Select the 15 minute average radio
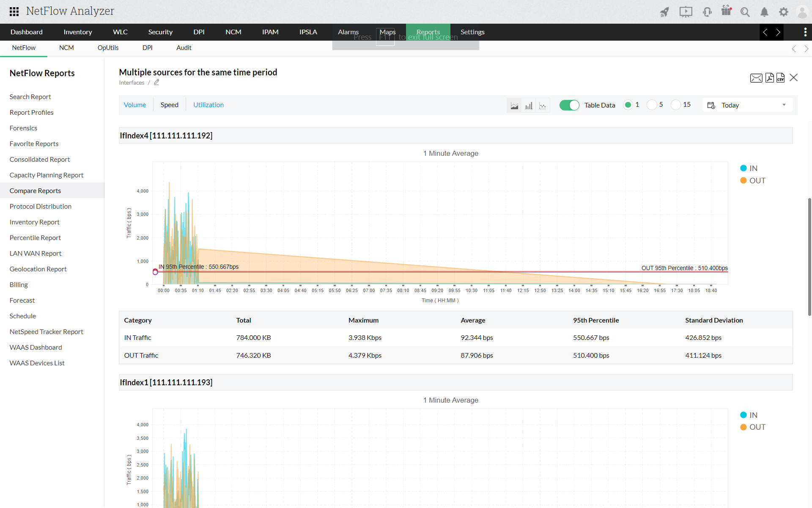 [676, 105]
